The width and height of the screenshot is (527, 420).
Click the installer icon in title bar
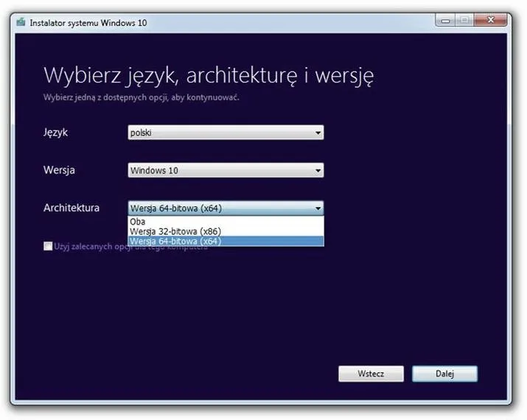click(21, 23)
